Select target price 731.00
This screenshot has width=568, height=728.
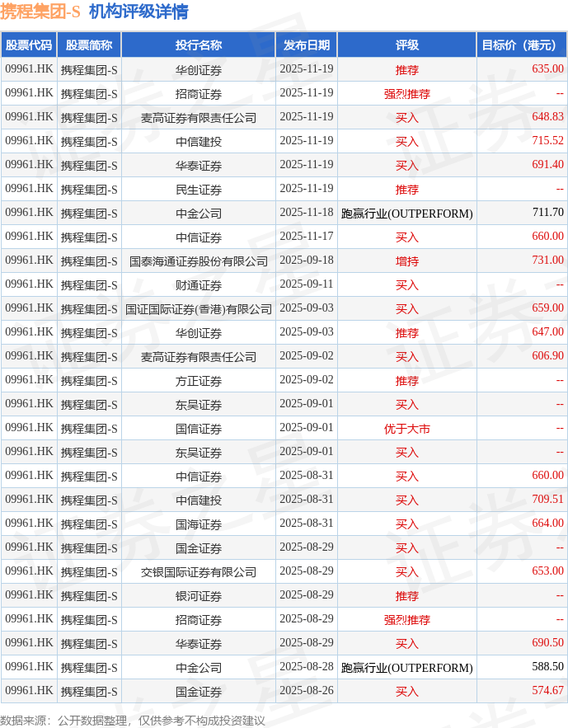tap(547, 260)
